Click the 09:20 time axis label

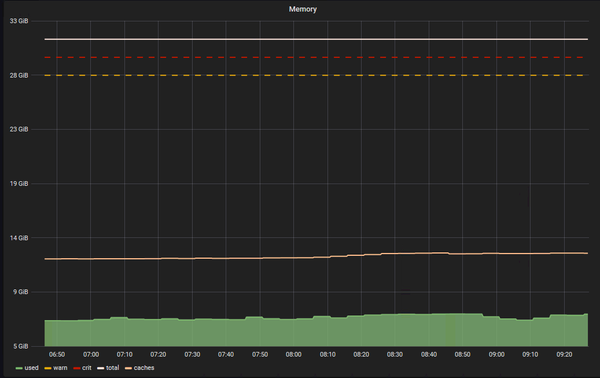[564, 355]
